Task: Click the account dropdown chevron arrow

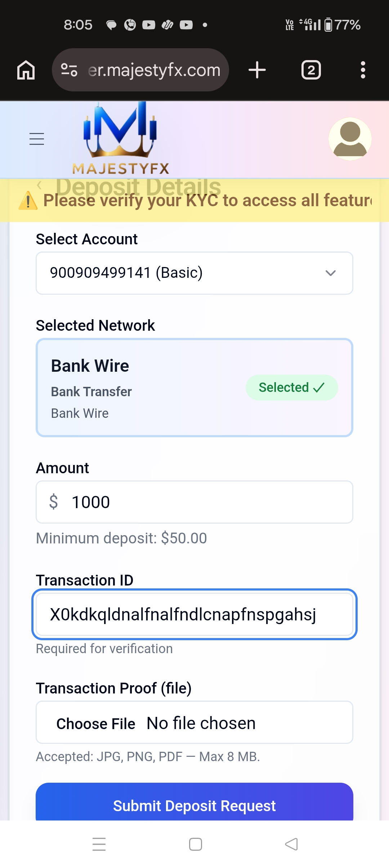Action: pos(330,273)
